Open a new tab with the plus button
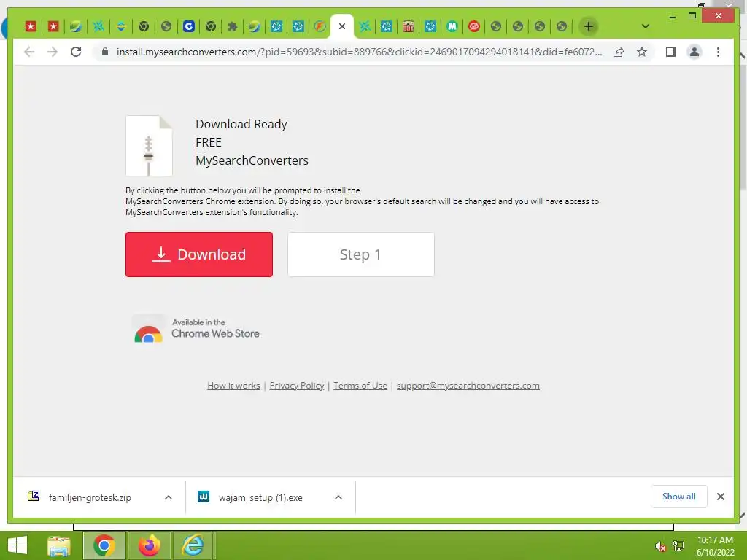 [x=589, y=26]
